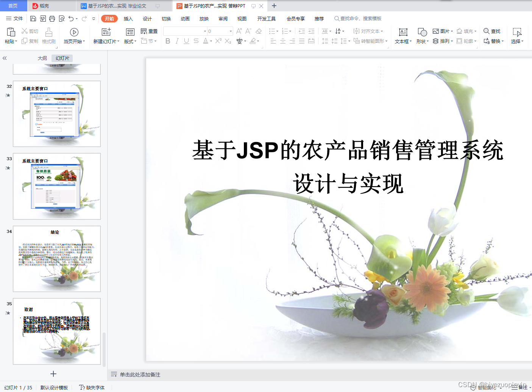The width and height of the screenshot is (532, 392).
Task: Click the Text Box (文本框) icon
Action: (403, 32)
